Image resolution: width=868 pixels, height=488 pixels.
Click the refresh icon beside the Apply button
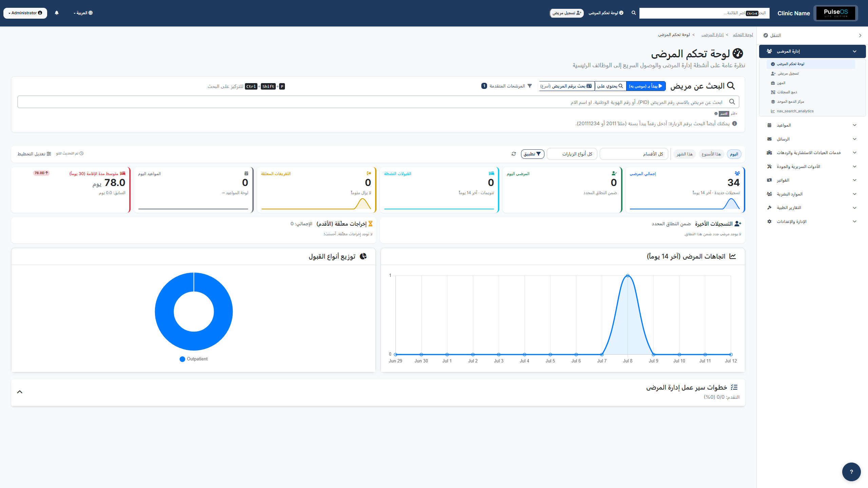coord(514,154)
